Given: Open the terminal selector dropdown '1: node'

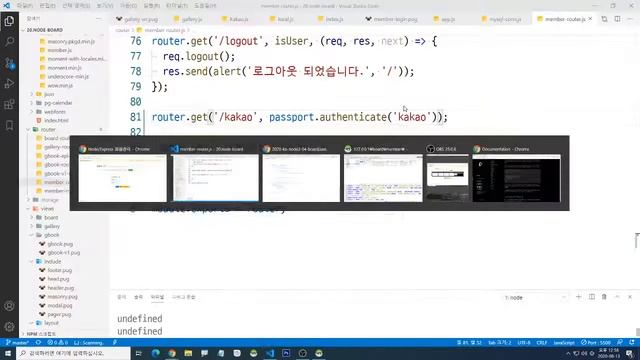Looking at the screenshot, I should click(535, 297).
